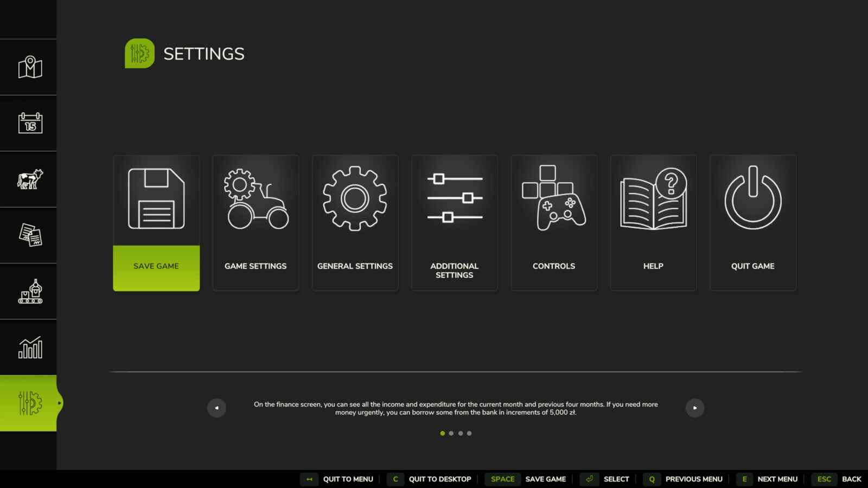Show the previous tip with the left arrow
Viewport: 868px width, 488px height.
[216, 408]
